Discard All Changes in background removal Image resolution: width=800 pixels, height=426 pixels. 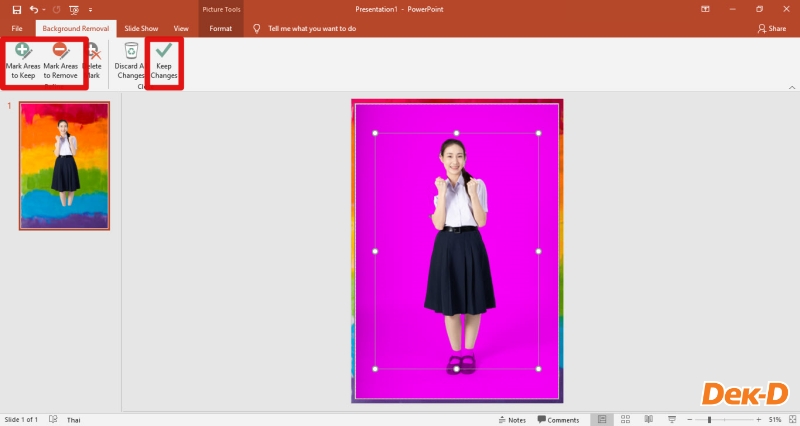(x=131, y=61)
